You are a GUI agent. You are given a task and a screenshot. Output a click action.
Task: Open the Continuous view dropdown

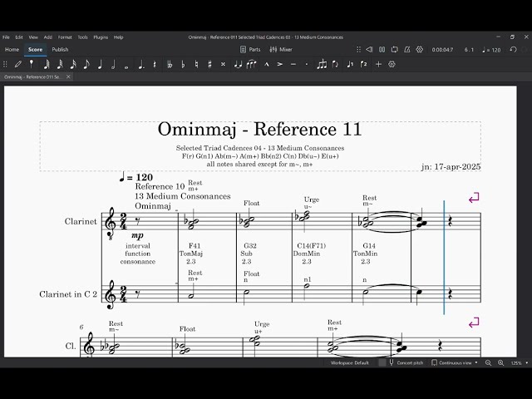click(x=455, y=362)
